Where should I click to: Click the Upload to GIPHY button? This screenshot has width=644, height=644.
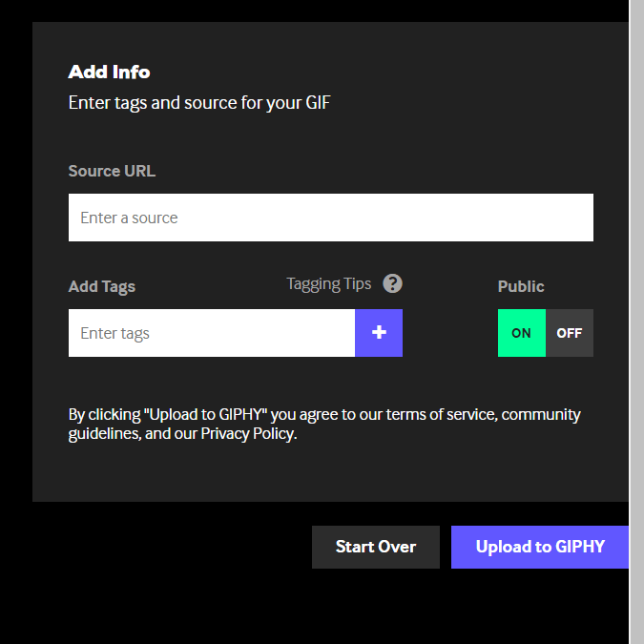coord(540,547)
